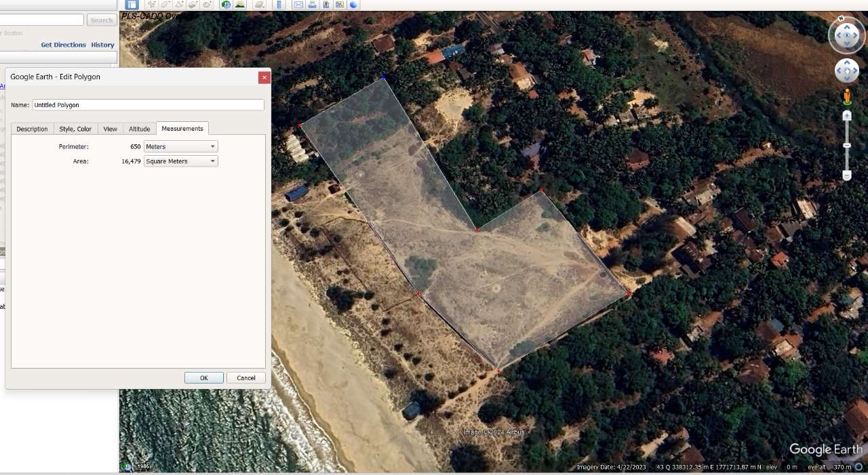Click the hand pan joystick control
Screen dimensions: 868x475
point(847,70)
